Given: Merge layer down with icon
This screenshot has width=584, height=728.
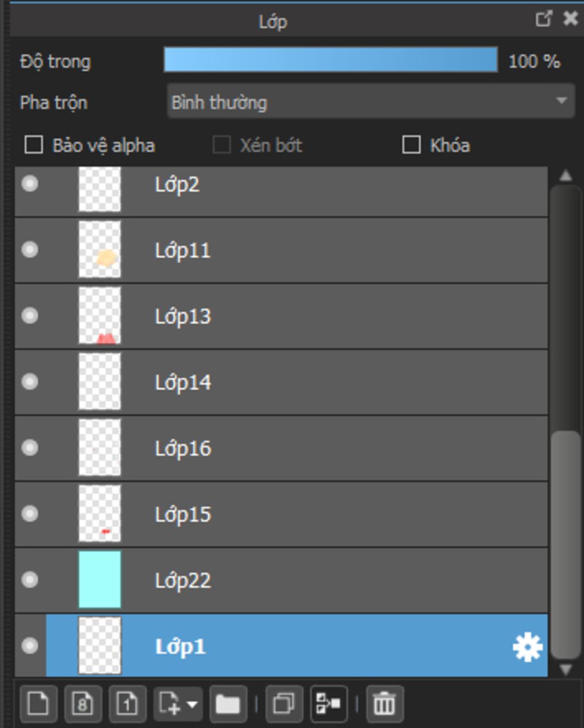Looking at the screenshot, I should (x=328, y=703).
